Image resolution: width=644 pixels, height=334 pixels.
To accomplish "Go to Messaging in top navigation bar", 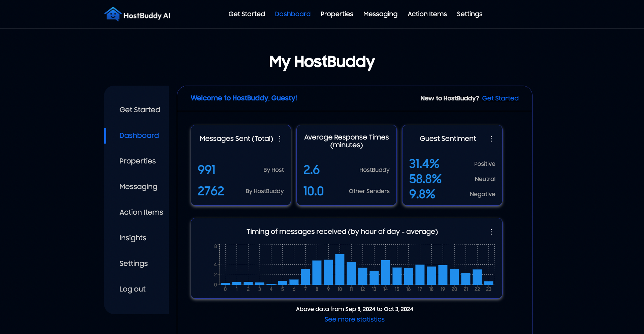I will pyautogui.click(x=380, y=14).
